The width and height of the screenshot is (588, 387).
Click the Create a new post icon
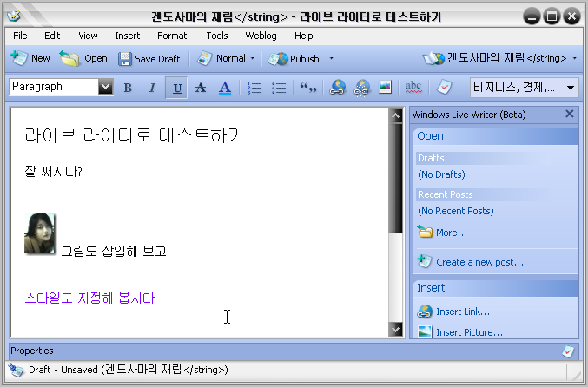click(x=424, y=261)
